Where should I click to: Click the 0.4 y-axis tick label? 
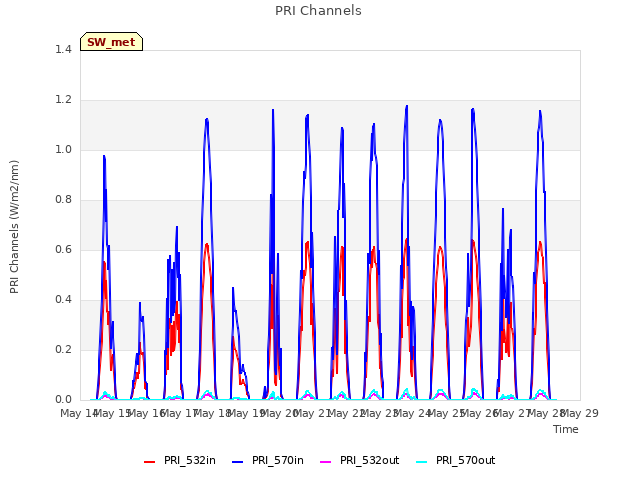(63, 300)
